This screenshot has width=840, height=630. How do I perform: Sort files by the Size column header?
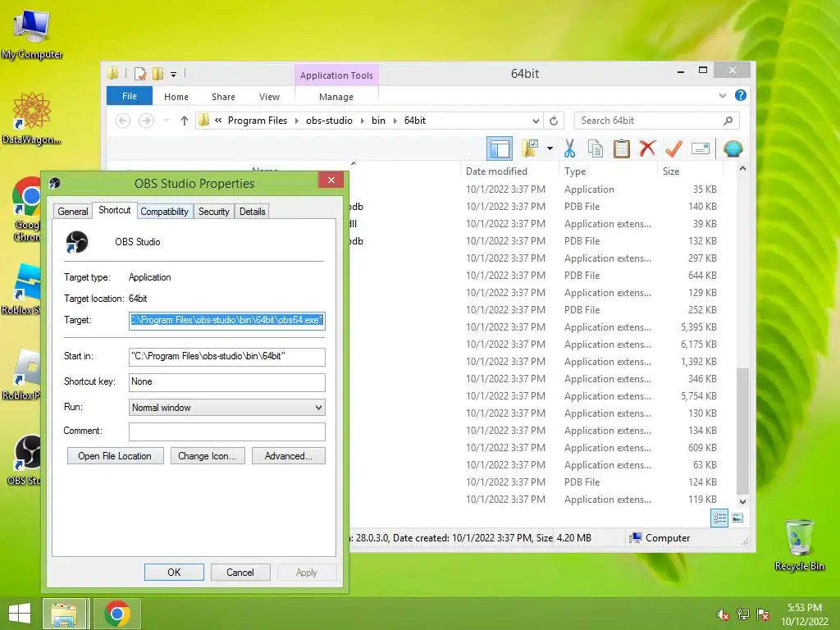689,171
